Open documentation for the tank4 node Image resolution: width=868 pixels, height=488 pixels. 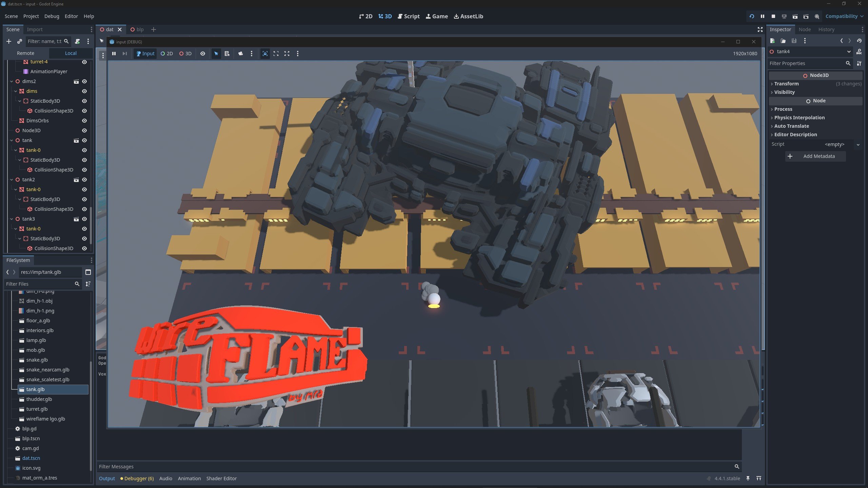coord(859,52)
